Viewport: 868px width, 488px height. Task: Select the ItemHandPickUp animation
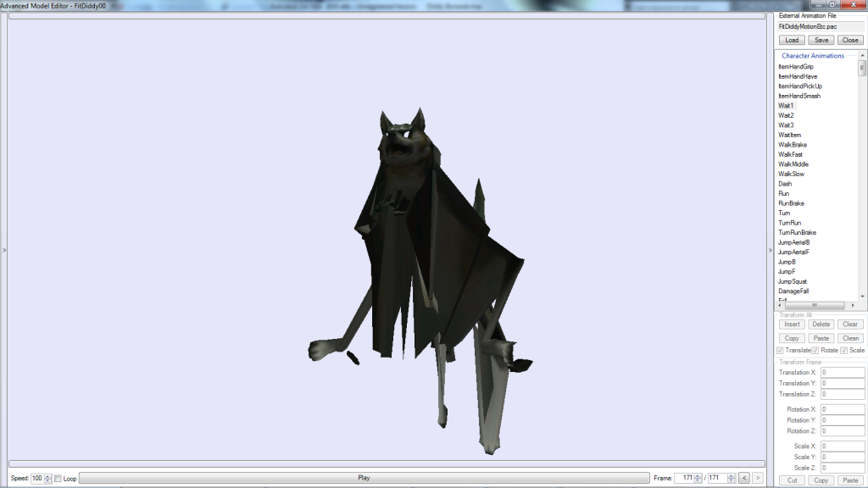[800, 86]
